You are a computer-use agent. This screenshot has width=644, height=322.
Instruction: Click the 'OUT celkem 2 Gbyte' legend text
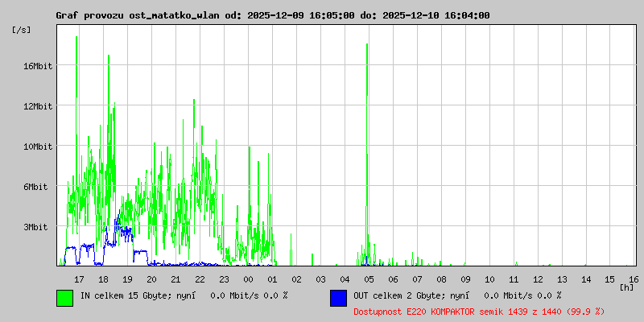click(x=398, y=295)
